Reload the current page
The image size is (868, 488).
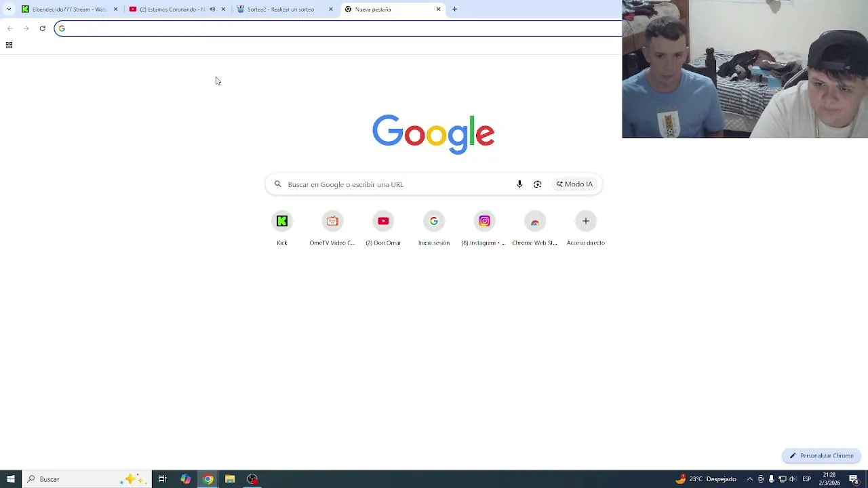(x=42, y=28)
